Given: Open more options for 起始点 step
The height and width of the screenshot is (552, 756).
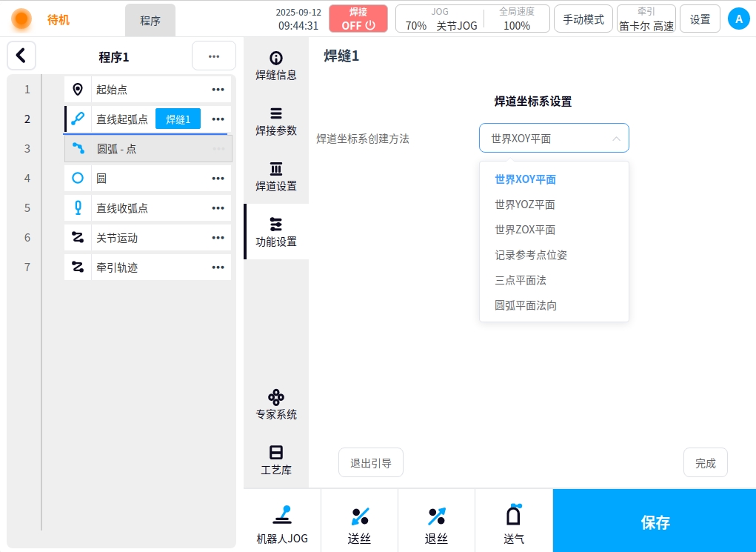Looking at the screenshot, I should [x=218, y=90].
